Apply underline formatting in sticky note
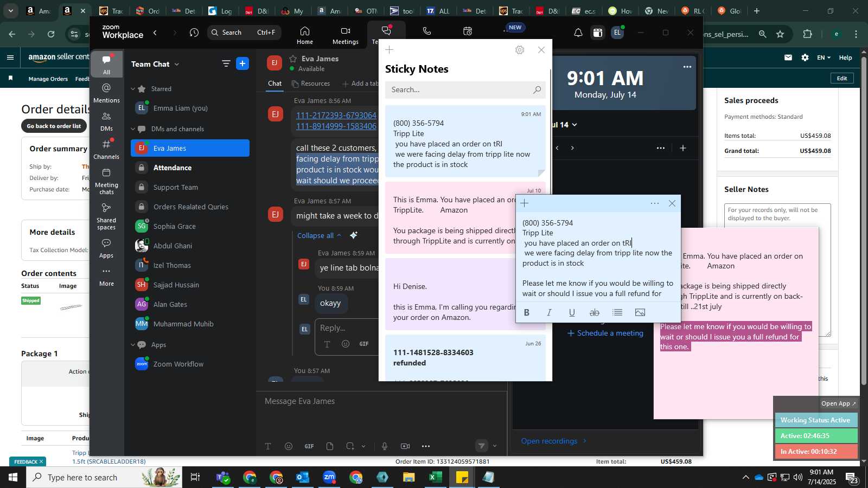868x488 pixels. [x=572, y=312]
